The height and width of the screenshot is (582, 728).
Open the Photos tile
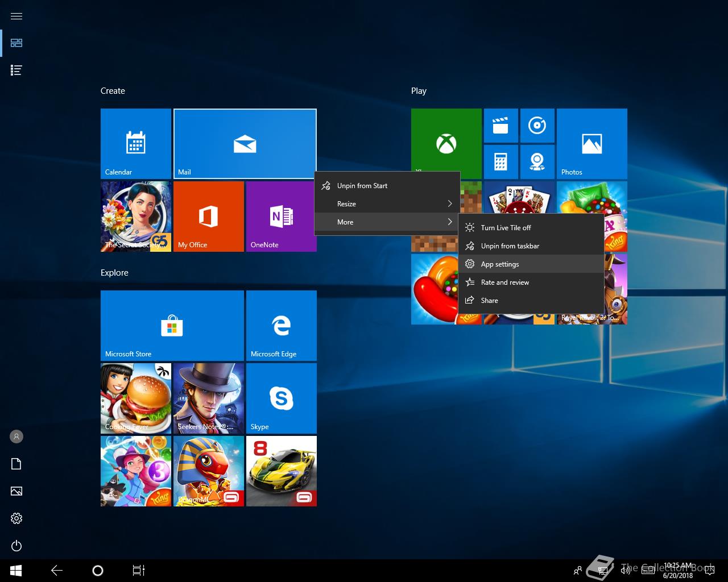pyautogui.click(x=592, y=144)
